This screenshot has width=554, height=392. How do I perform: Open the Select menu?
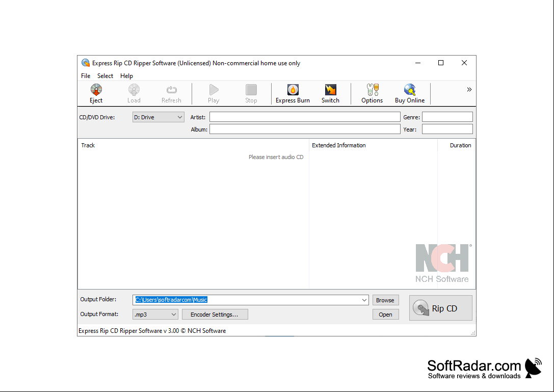coord(105,75)
